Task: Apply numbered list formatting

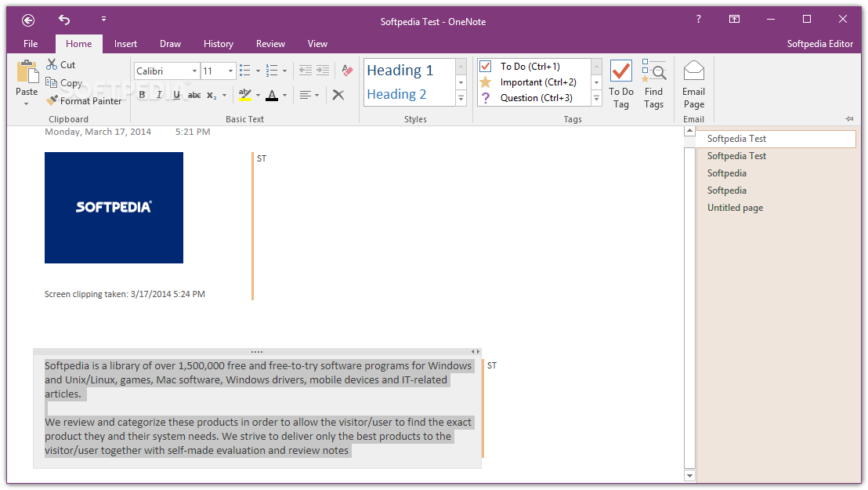Action: tap(272, 71)
